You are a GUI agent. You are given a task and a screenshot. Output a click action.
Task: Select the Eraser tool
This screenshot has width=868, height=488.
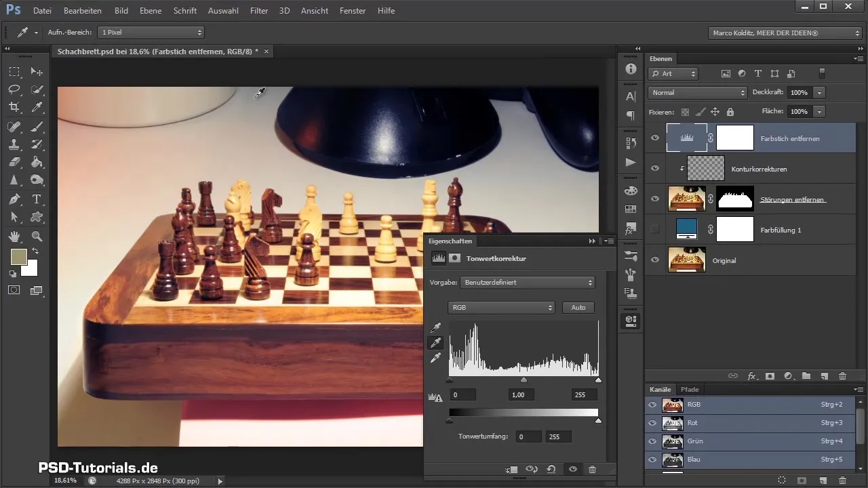14,162
